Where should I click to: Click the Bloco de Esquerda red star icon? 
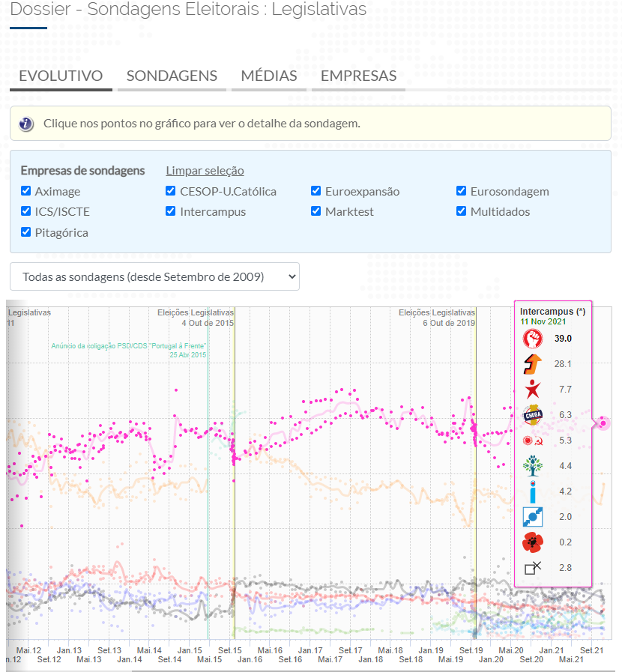click(x=532, y=390)
